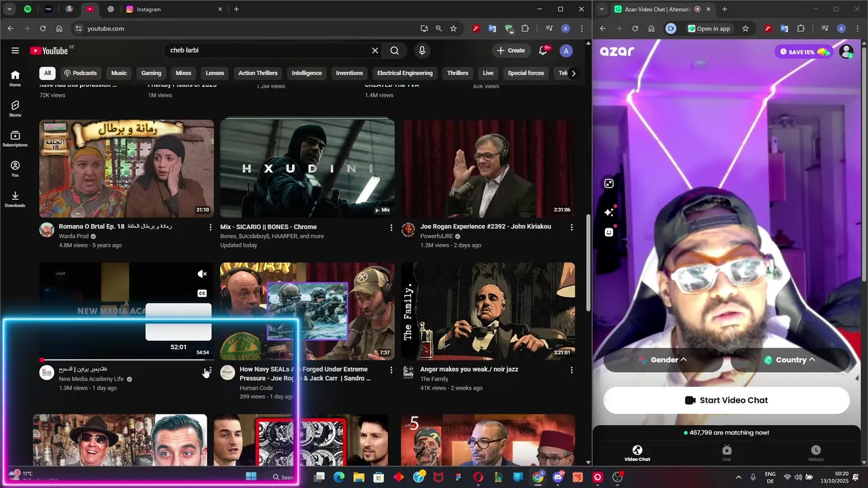Viewport: 868px width, 488px height.
Task: Open Discord from the taskbar
Action: coord(558,477)
